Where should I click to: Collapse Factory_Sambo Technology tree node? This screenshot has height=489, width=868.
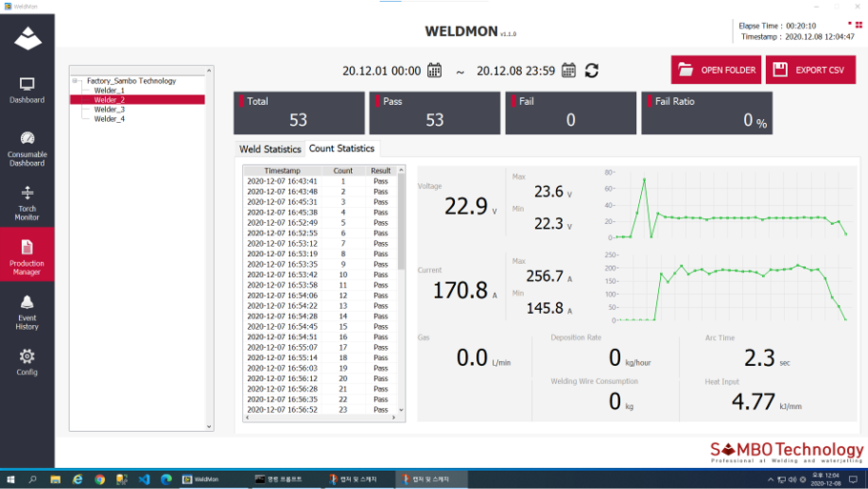74,81
